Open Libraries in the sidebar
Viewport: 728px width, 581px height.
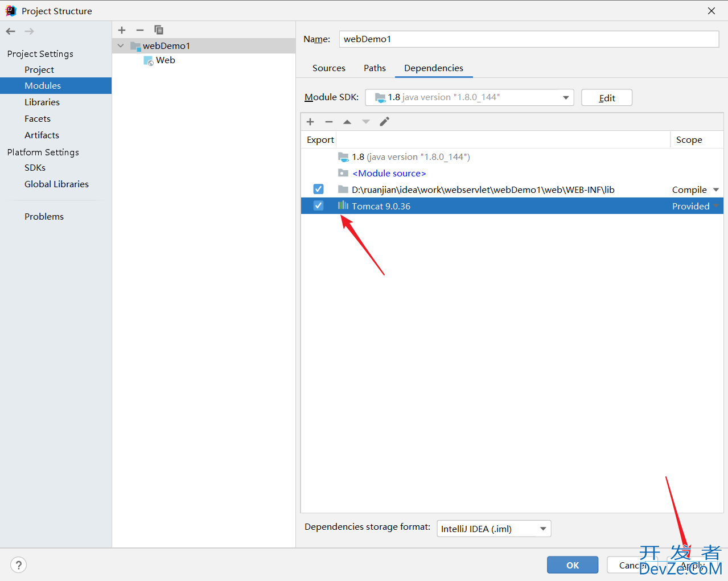42,102
